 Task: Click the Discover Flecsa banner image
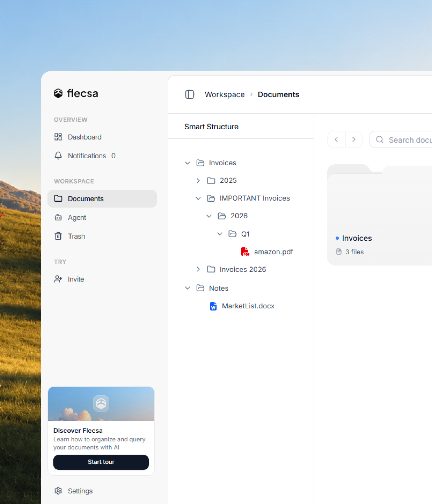(x=101, y=404)
